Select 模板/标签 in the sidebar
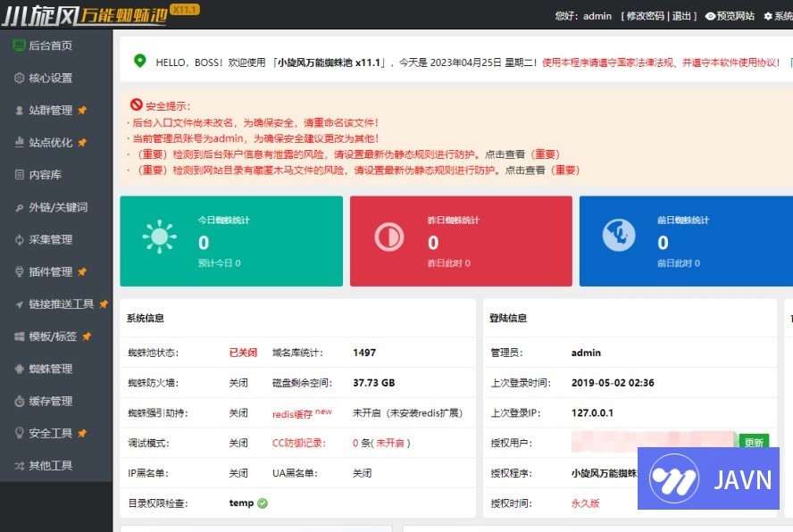793x532 pixels. (x=53, y=337)
